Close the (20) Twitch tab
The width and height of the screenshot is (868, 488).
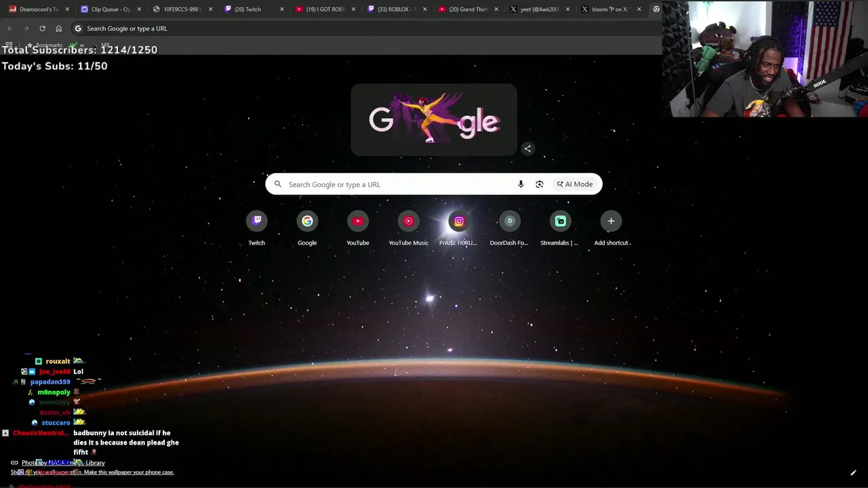click(282, 9)
